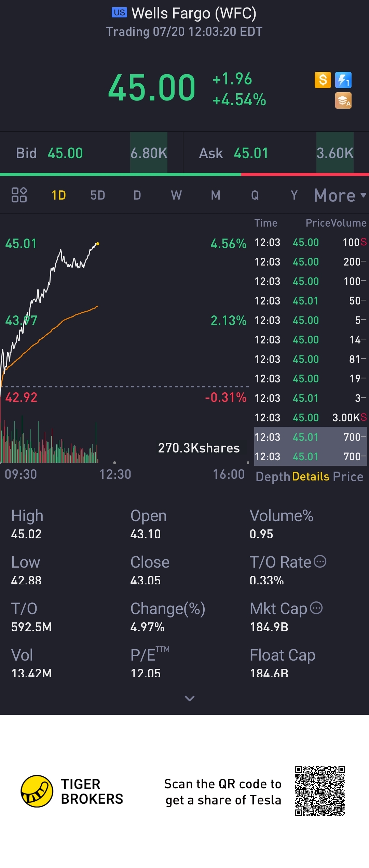Tap the T/O Rate info icon

[320, 561]
